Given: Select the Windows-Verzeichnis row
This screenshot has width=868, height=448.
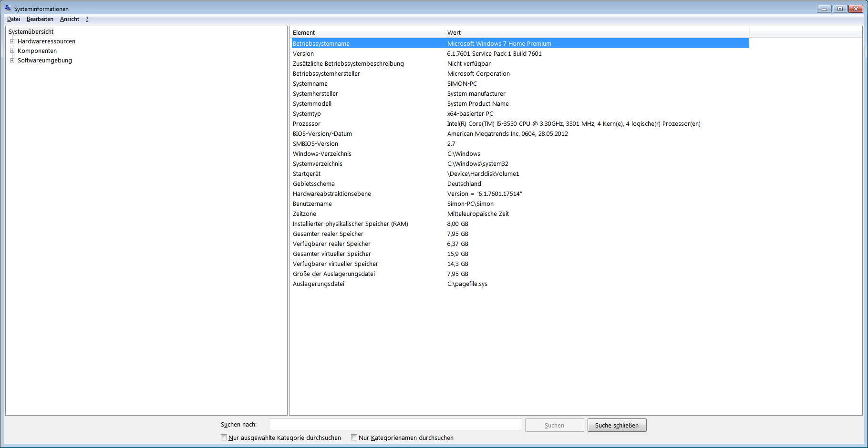Looking at the screenshot, I should [520, 153].
